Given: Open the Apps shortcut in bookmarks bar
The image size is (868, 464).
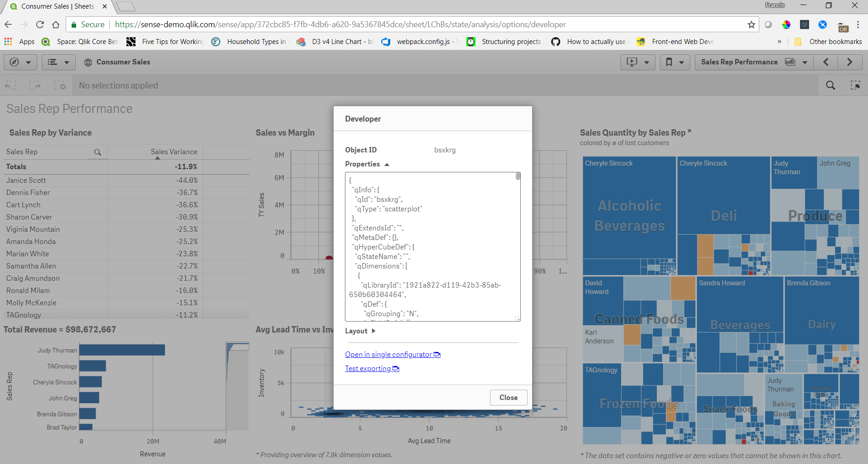Looking at the screenshot, I should 19,42.
